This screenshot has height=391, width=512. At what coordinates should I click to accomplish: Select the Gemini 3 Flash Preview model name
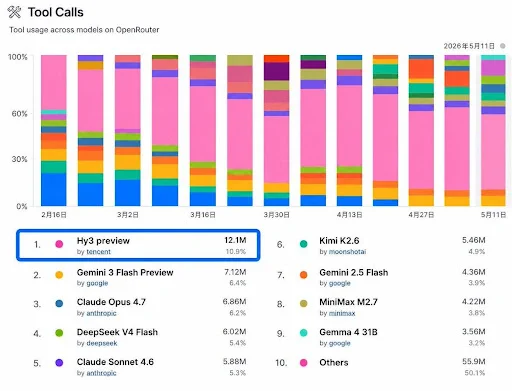tap(125, 273)
